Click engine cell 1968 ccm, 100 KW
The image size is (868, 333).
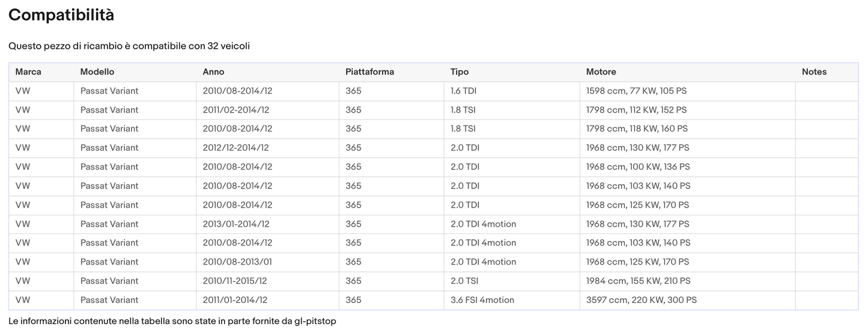point(638,167)
